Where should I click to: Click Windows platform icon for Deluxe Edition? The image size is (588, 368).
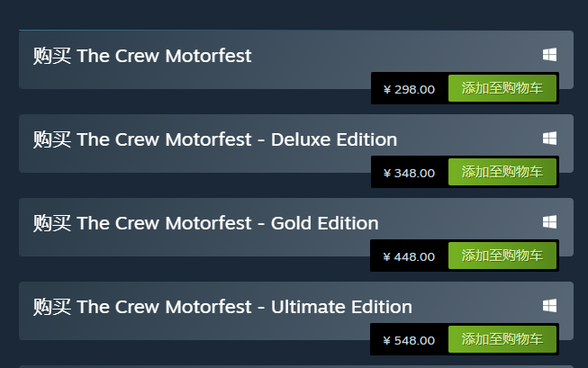coord(549,139)
